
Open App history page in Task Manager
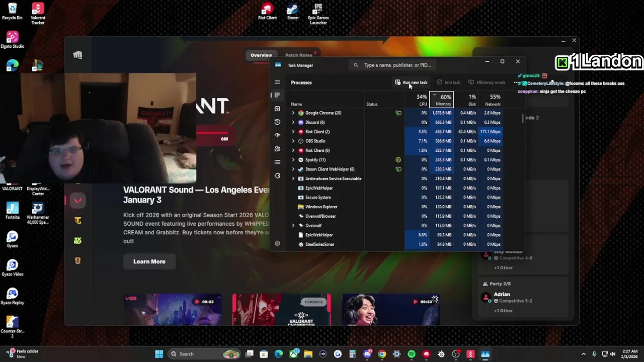coord(277,122)
